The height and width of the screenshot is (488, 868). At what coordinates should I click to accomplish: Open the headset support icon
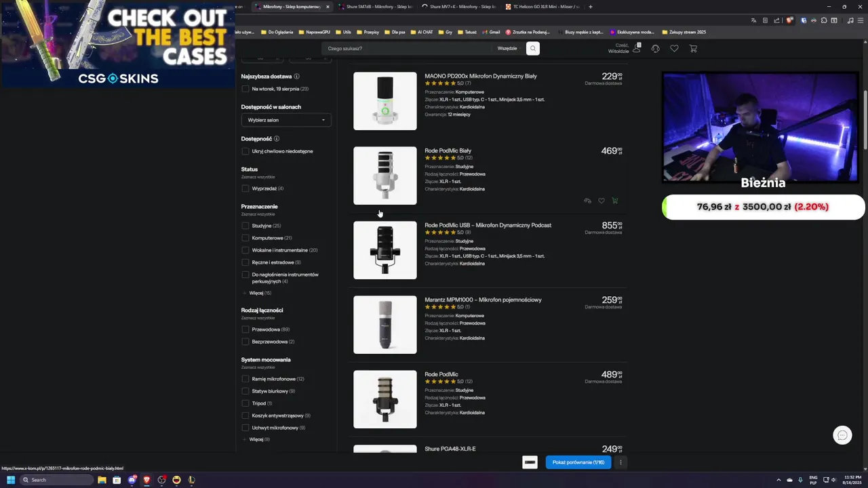[655, 49]
